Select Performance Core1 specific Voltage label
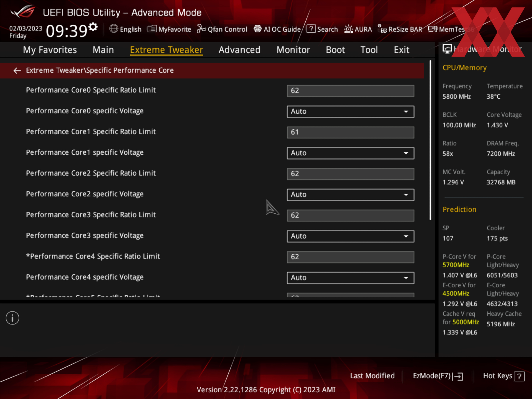 tap(85, 153)
